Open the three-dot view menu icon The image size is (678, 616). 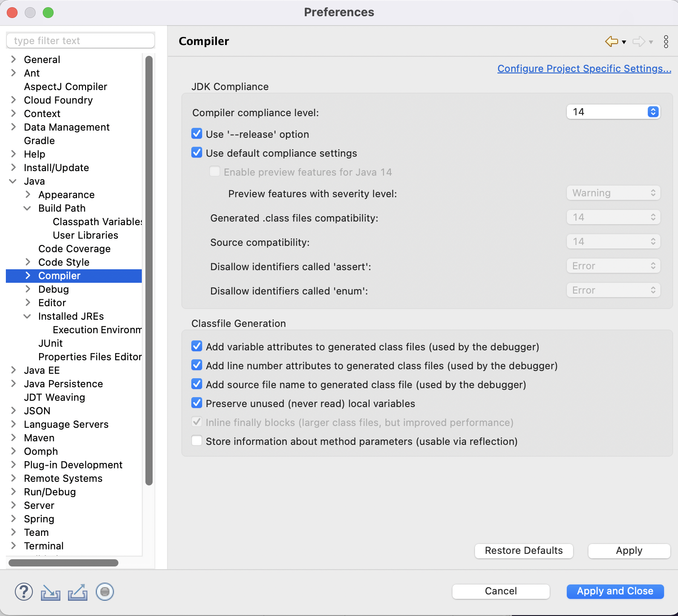click(666, 41)
